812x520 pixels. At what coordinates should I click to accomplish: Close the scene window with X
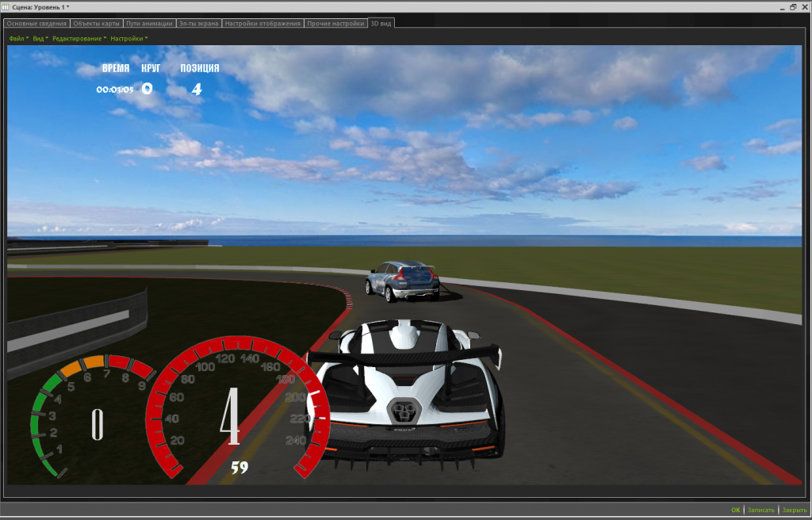point(803,6)
